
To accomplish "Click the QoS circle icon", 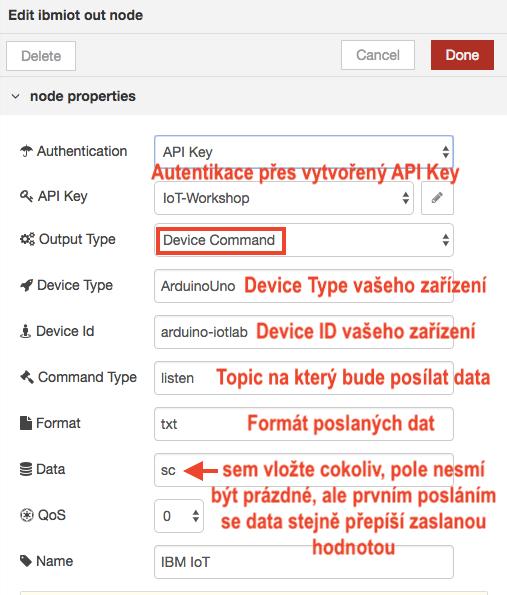I will coord(27,515).
